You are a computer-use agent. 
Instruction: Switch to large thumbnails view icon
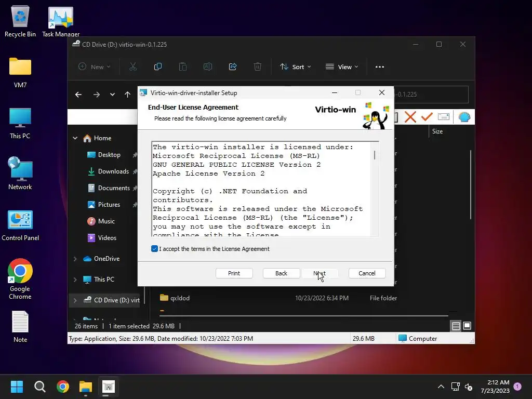467,326
